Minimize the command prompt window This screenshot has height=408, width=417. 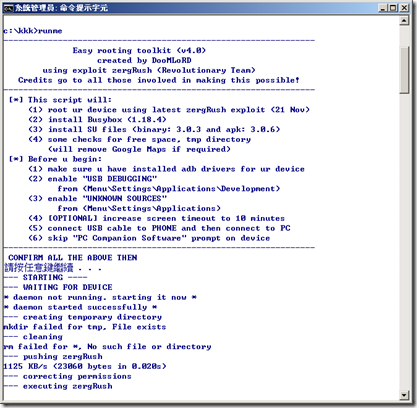[x=383, y=8]
